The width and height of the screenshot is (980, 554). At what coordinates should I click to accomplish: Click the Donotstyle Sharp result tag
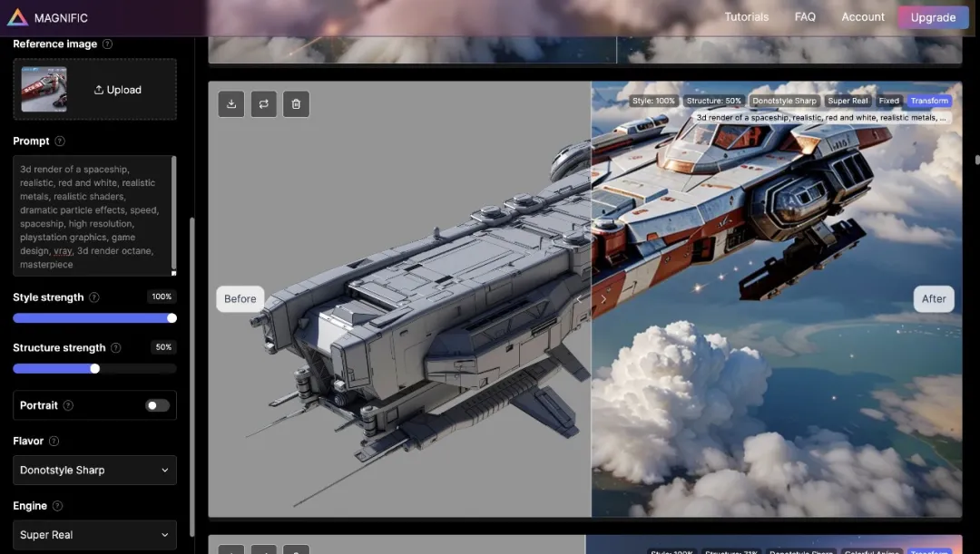[784, 101]
